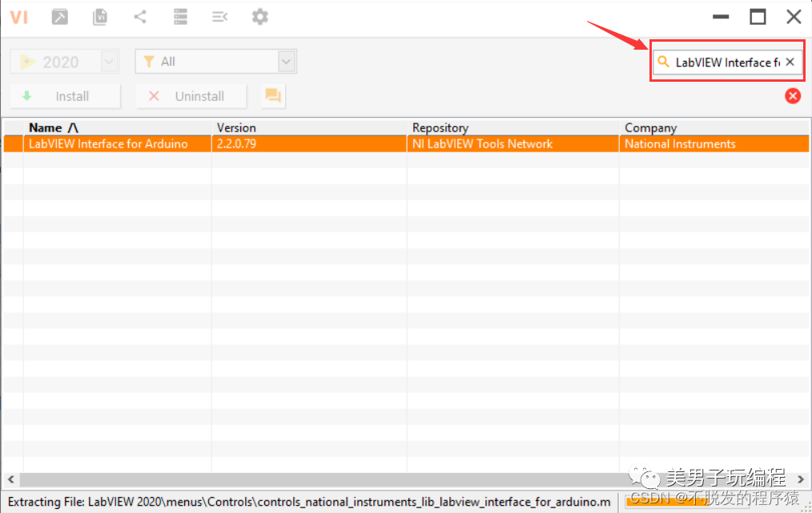Click the VI package file icon

[x=100, y=17]
